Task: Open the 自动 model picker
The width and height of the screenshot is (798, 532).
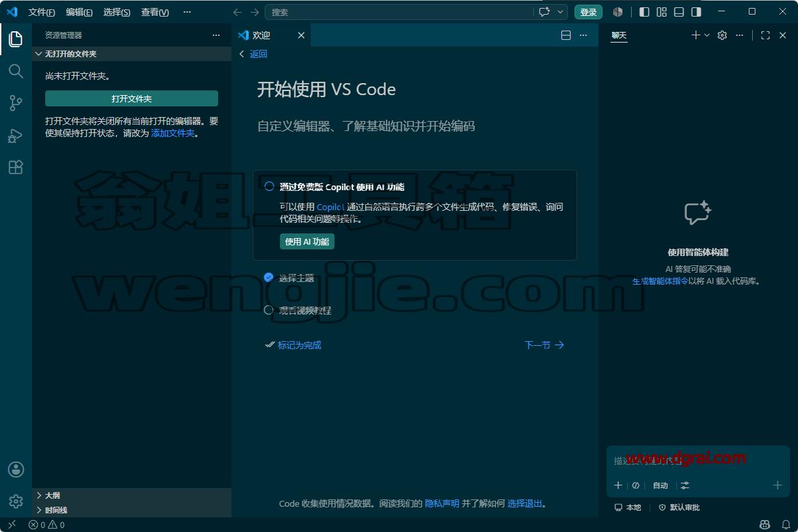Action: (x=660, y=485)
